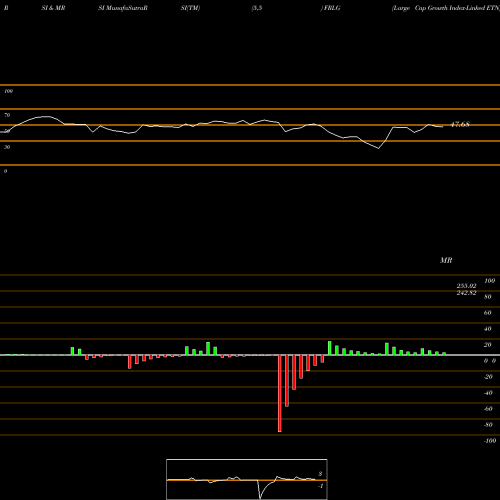
Task: Click the '(5,5' parameter text in header
Action: click(257, 8)
